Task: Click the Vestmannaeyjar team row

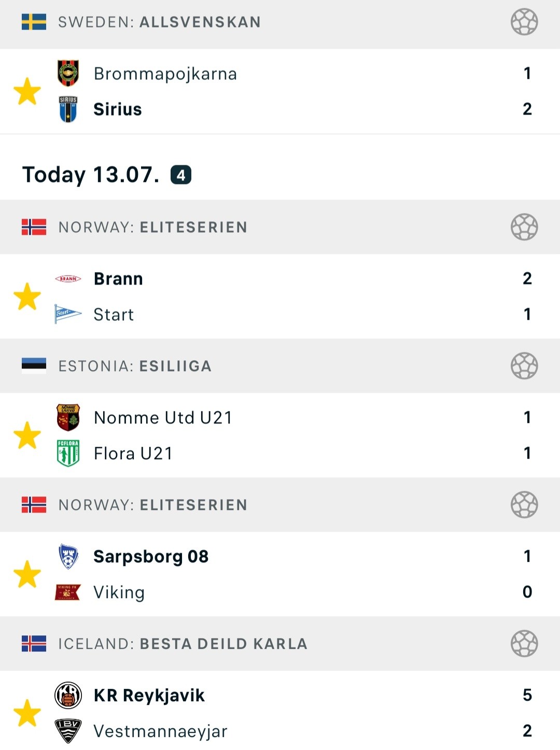Action: 280,731
